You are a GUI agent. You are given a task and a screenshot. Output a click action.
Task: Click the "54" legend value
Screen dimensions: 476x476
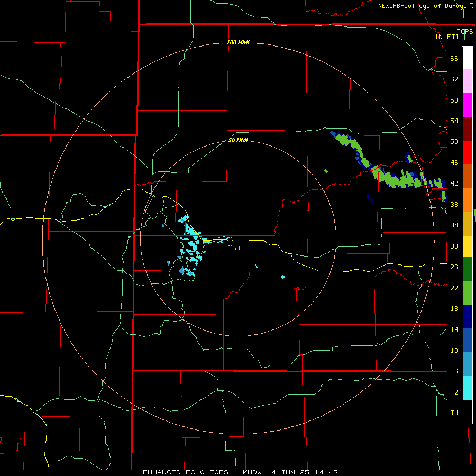click(x=454, y=121)
